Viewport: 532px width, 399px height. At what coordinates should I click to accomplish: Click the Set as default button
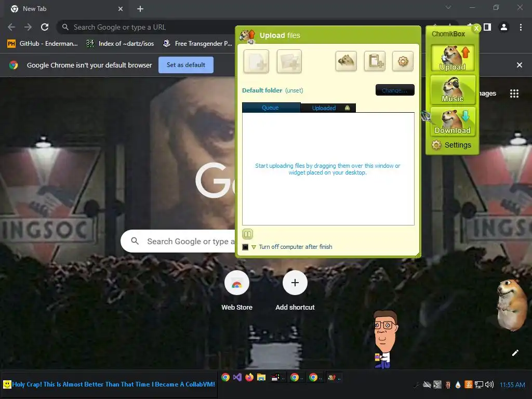186,65
